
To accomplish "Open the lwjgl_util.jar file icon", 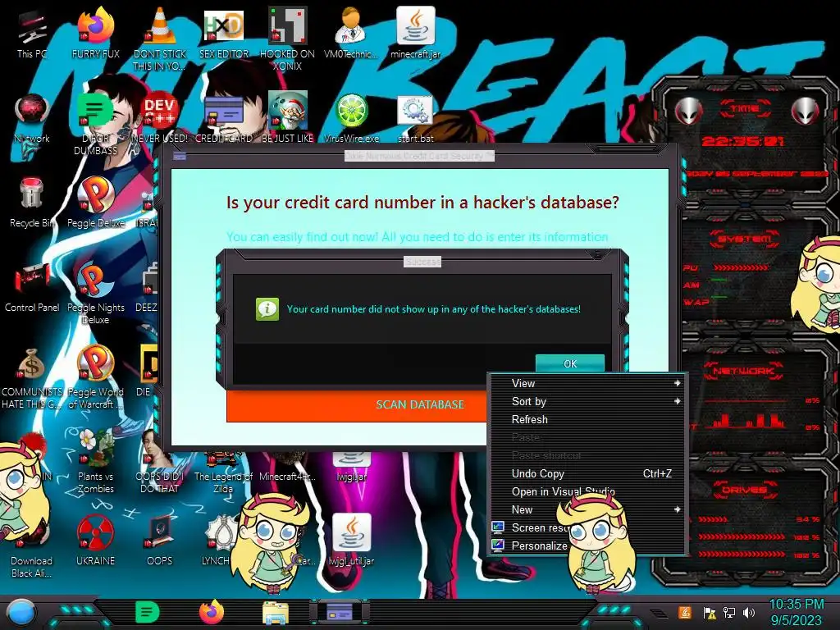I will (351, 540).
